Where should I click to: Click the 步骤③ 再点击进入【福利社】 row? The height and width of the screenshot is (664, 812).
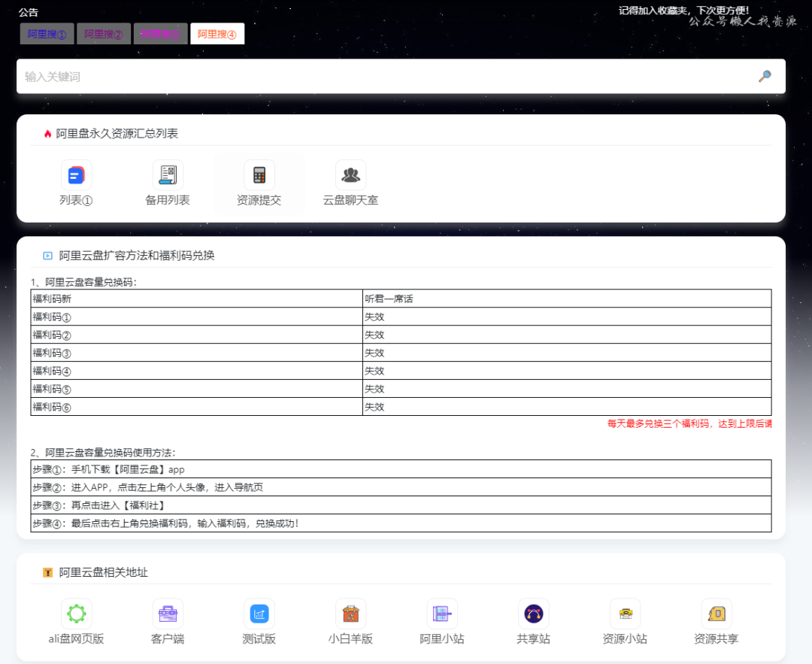[401, 505]
